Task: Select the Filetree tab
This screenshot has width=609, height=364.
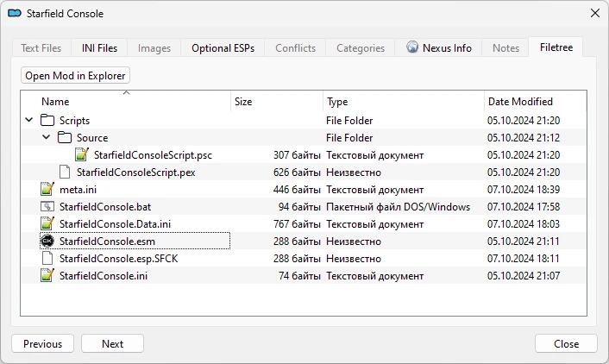Action: tap(556, 47)
